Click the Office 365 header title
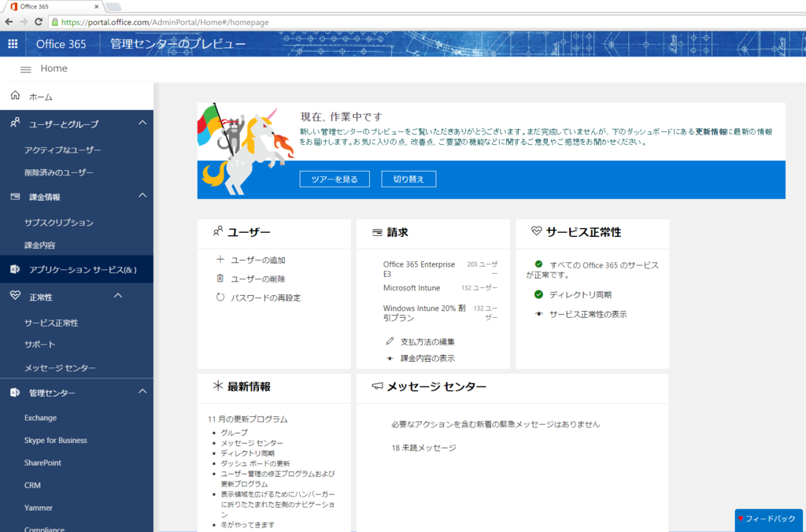 pyautogui.click(x=61, y=44)
